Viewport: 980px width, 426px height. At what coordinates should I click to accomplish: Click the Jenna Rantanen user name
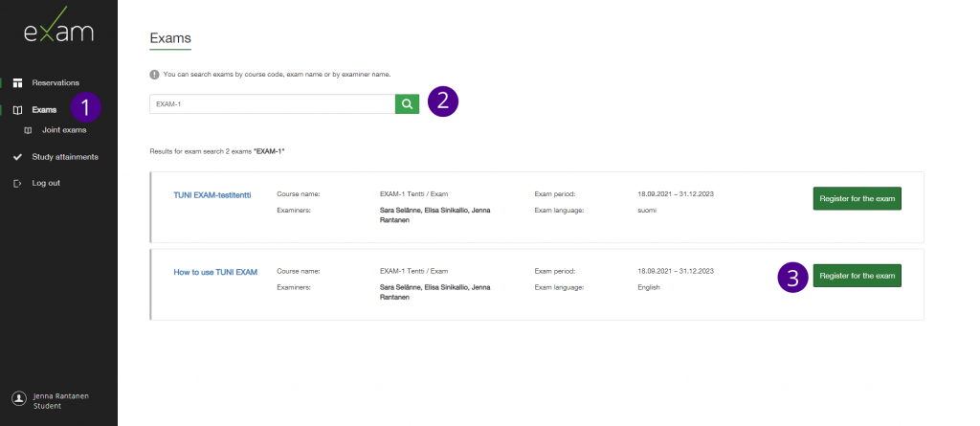click(62, 395)
